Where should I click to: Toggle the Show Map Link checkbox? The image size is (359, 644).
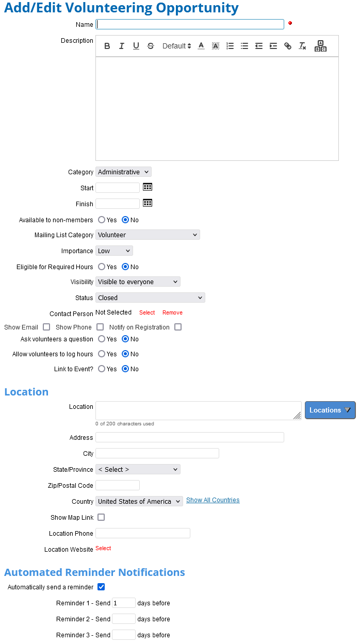(x=101, y=517)
